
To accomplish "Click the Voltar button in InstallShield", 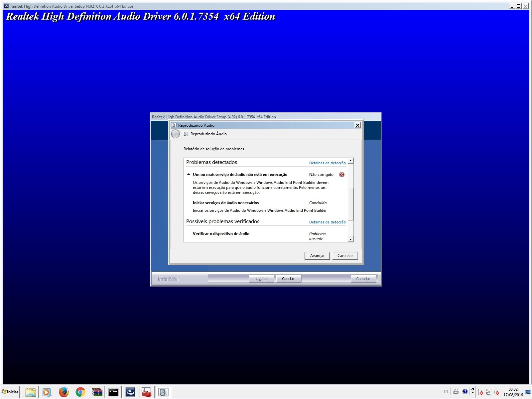I will pos(261,279).
